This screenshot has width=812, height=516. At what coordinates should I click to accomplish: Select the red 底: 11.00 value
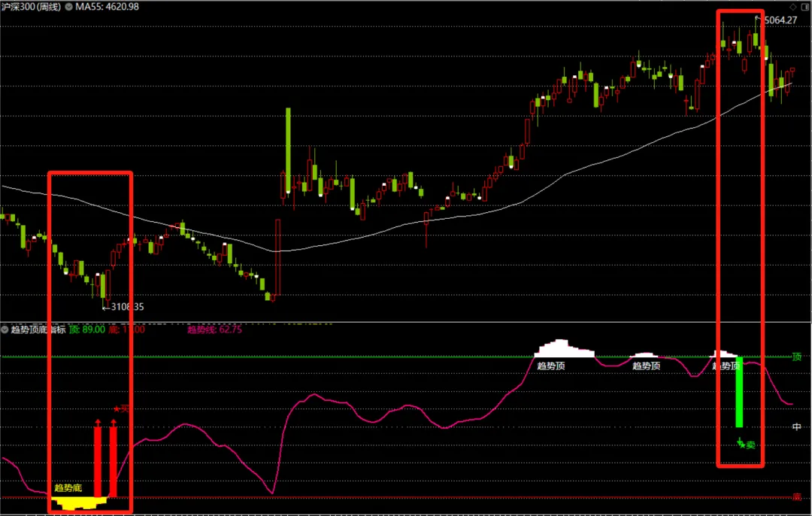click(x=126, y=329)
